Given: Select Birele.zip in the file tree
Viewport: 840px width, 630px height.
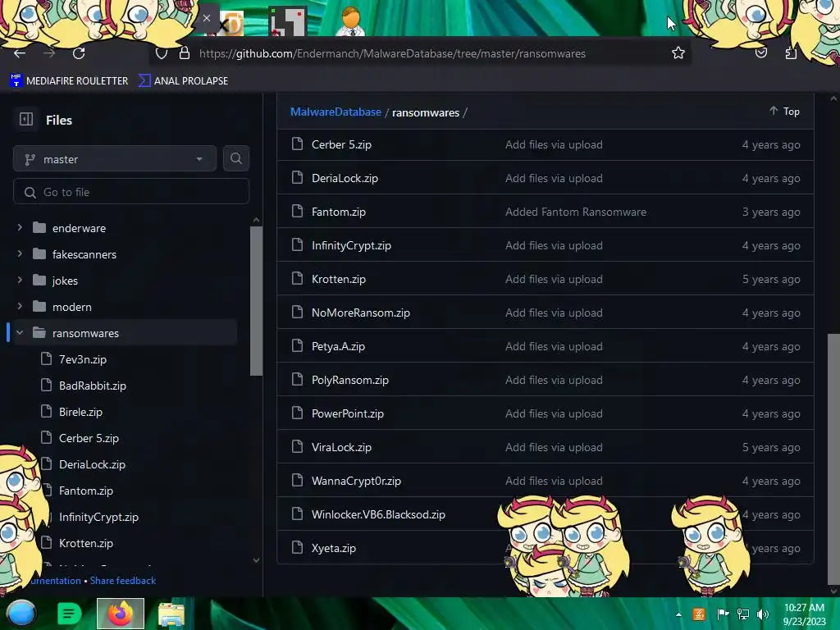Looking at the screenshot, I should pos(80,412).
